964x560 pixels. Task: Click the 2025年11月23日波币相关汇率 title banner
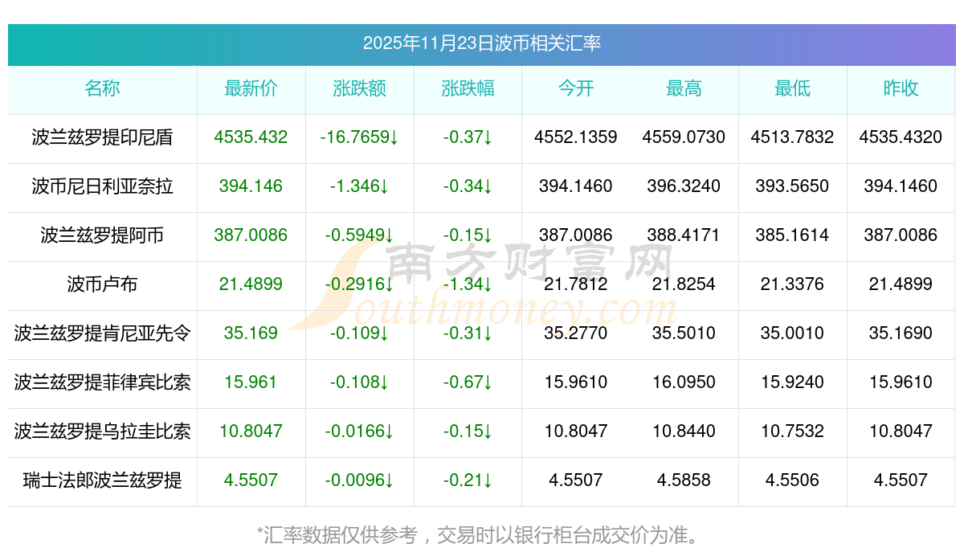pyautogui.click(x=482, y=43)
